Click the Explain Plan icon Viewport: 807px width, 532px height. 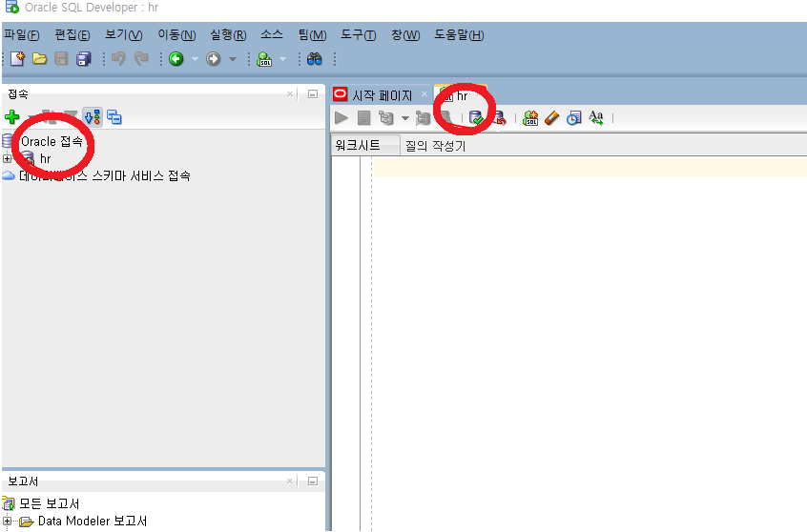pos(386,118)
